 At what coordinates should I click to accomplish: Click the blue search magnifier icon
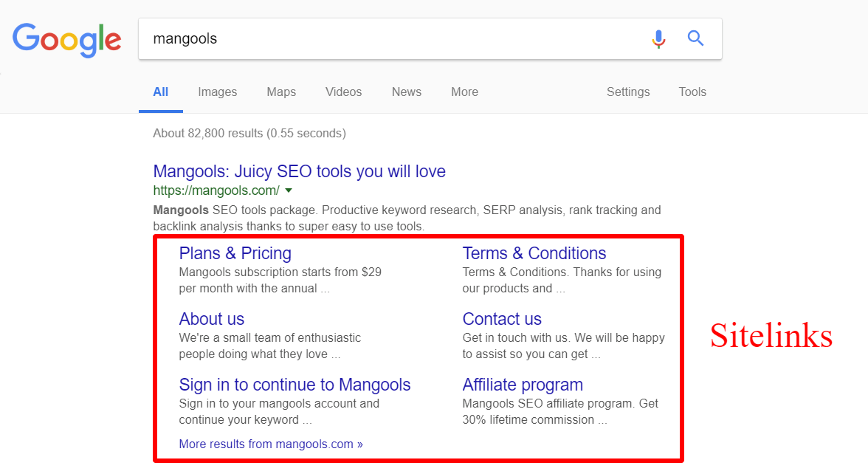[695, 38]
